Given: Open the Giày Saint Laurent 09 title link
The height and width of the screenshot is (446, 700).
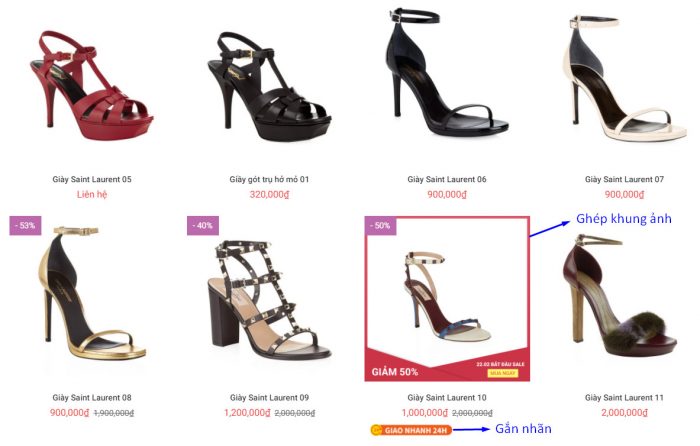Looking at the screenshot, I should click(269, 397).
